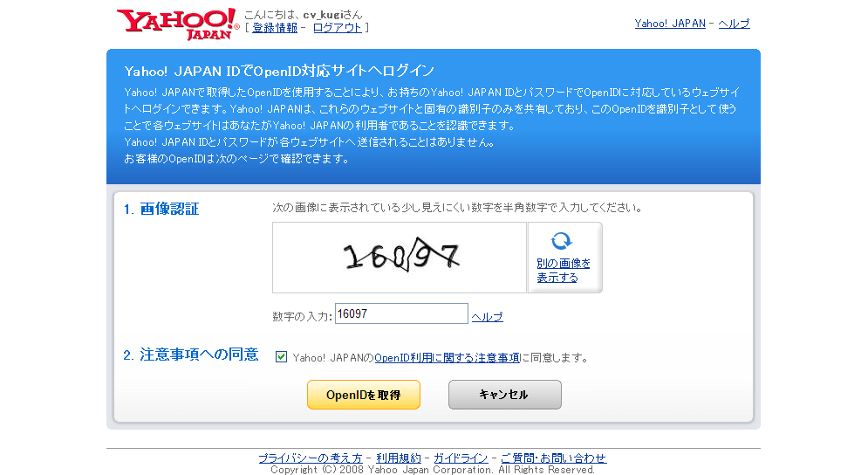
Task: Click the 2. 注意事項への同意 heading
Action: click(x=191, y=355)
